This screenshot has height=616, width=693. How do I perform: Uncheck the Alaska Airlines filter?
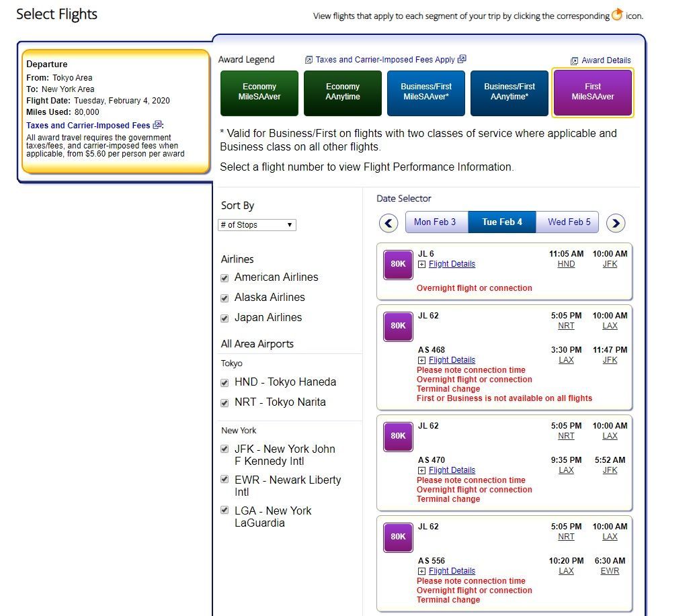(x=225, y=298)
